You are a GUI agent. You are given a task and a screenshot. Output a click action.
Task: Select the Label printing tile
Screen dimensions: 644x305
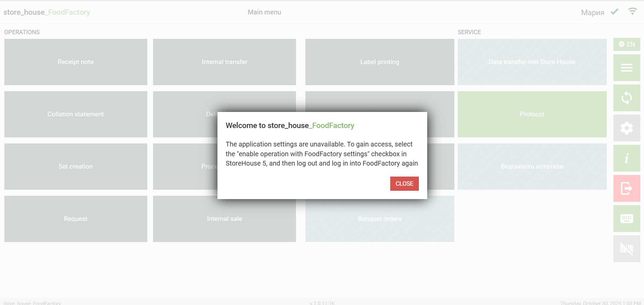click(380, 62)
